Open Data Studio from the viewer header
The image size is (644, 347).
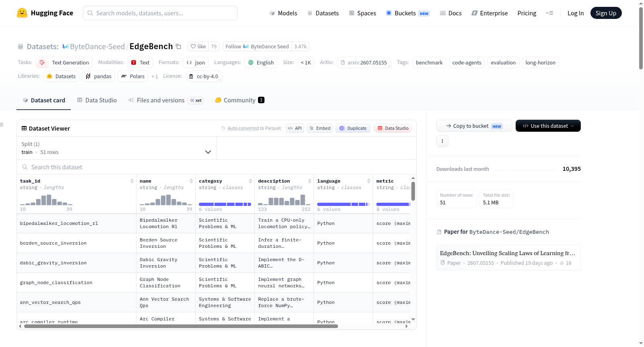393,128
